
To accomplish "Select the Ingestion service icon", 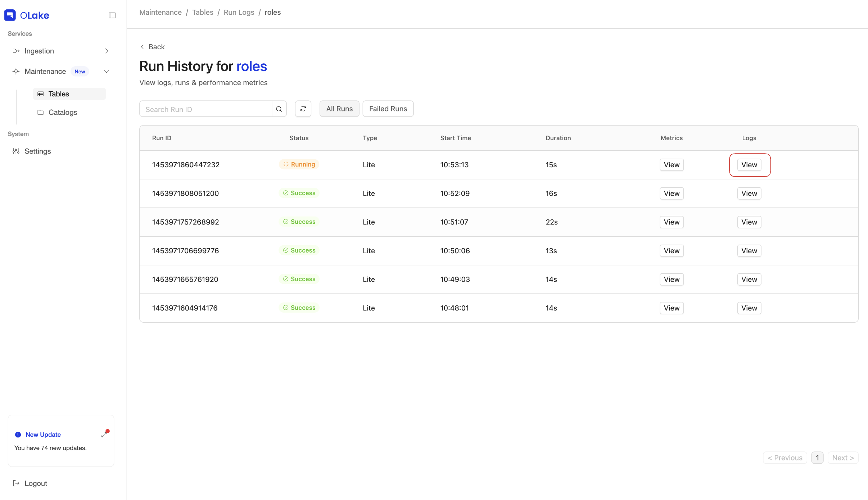I will [16, 51].
